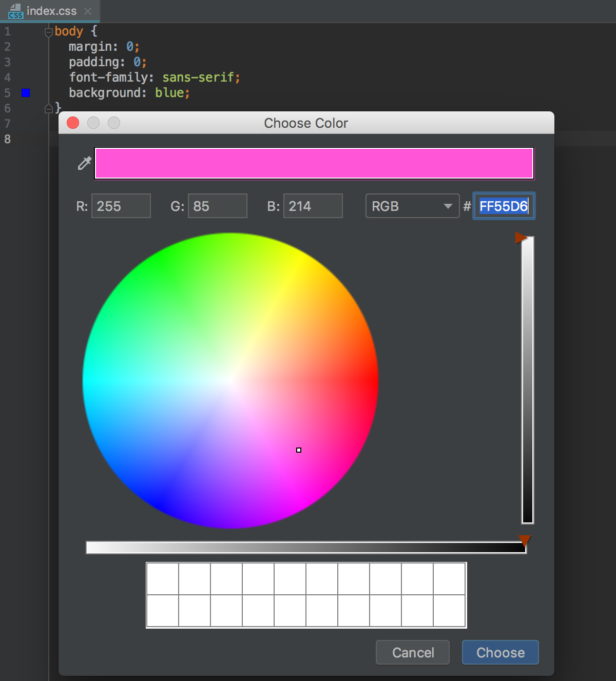616x681 pixels.
Task: Click the blue color gutter icon
Action: tap(26, 93)
